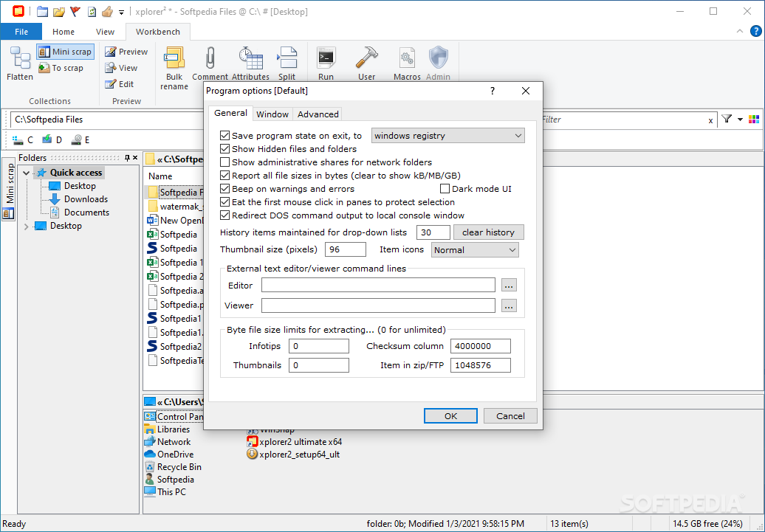
Task: Toggle the Mini scrap ribbon button
Action: click(x=64, y=52)
